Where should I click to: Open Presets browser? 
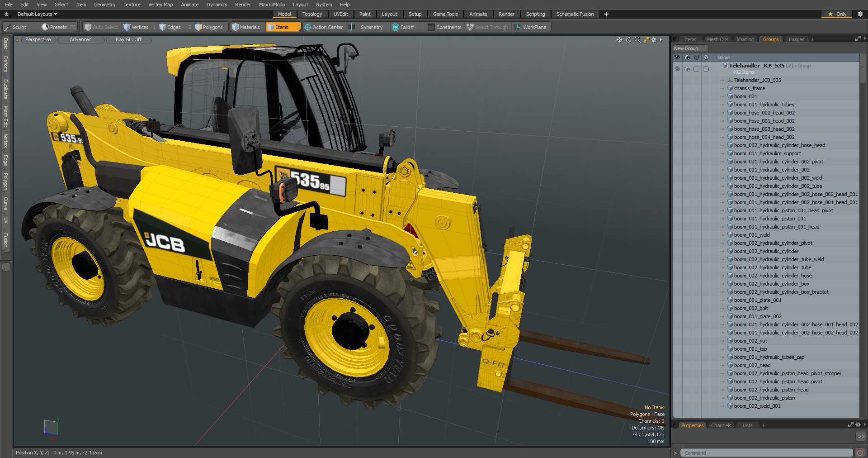pyautogui.click(x=58, y=27)
